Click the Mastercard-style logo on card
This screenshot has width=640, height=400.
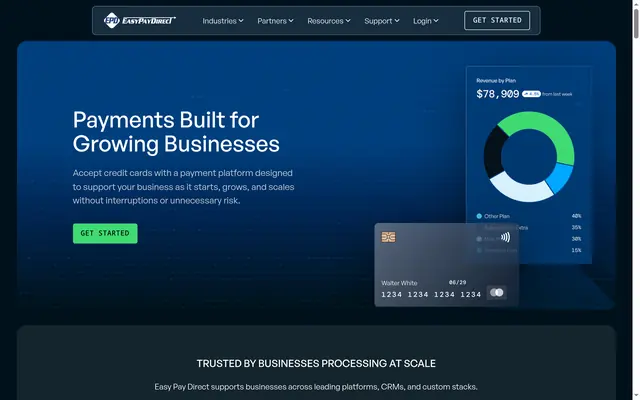(497, 293)
